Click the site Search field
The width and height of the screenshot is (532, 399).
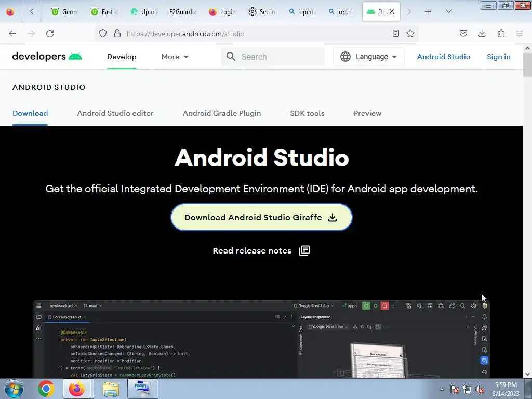[273, 57]
